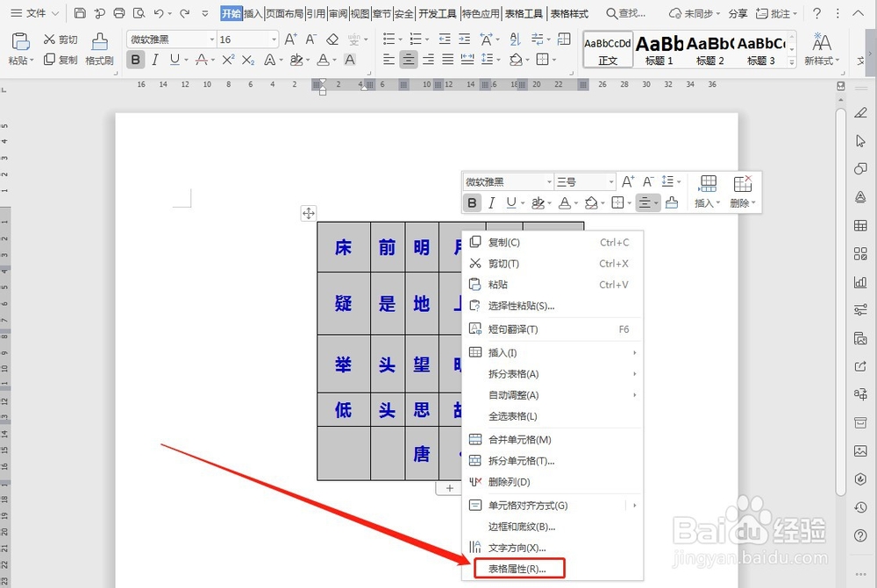Toggle Bold in floating mini toolbar
Screen dimensions: 877x588
point(472,202)
